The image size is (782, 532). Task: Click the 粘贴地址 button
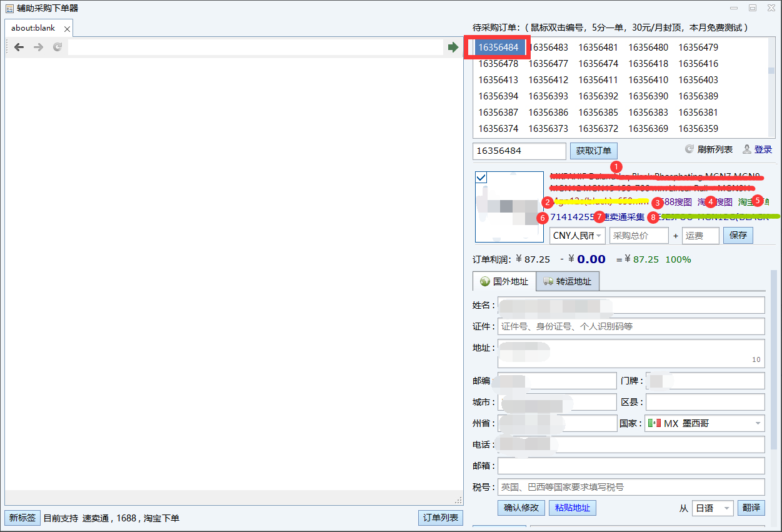pos(573,508)
